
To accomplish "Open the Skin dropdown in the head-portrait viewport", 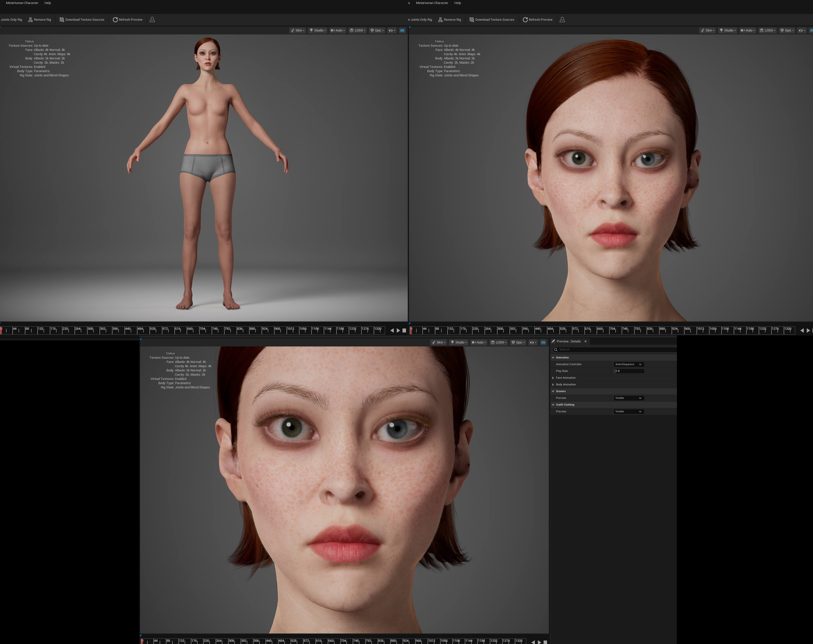I will pyautogui.click(x=707, y=30).
